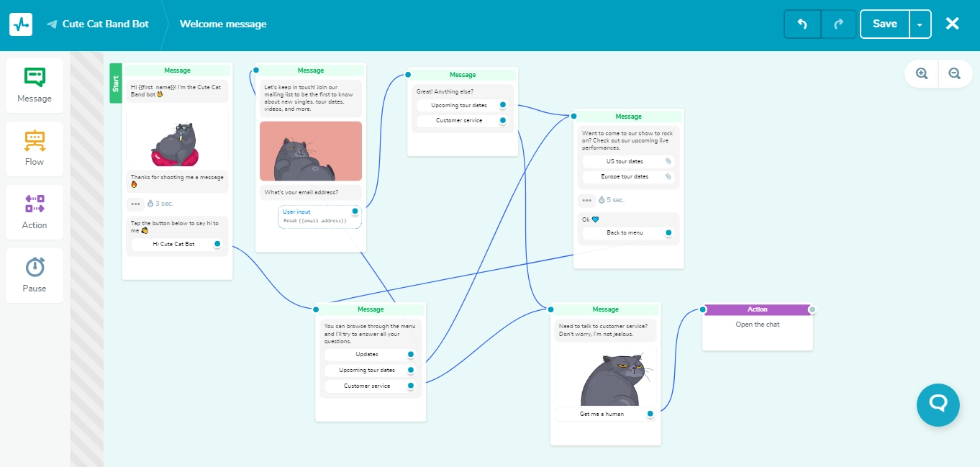Redo the last change
This screenshot has height=467, width=980.
tap(838, 24)
